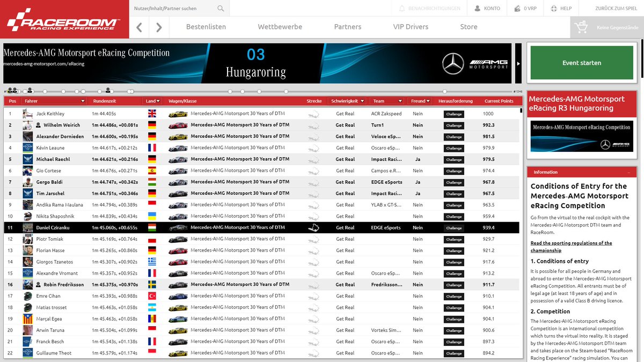Open the 0 VRP wallet
Image resolution: width=644 pixels, height=362 pixels.
[525, 9]
